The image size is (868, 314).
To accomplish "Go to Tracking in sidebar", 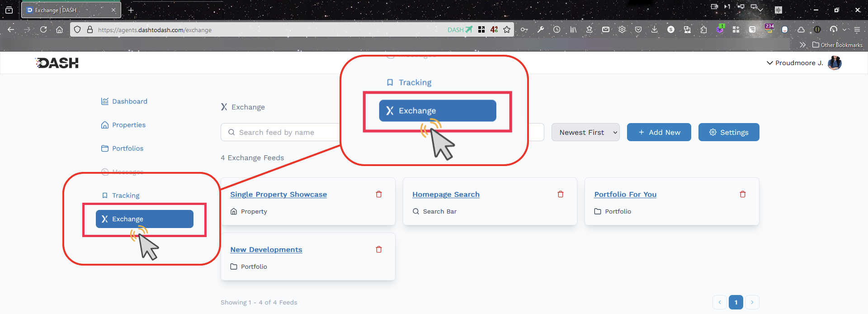I will (120, 195).
